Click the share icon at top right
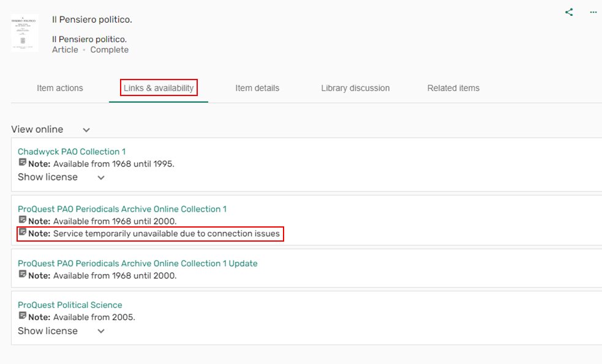This screenshot has width=602, height=364. (x=569, y=12)
